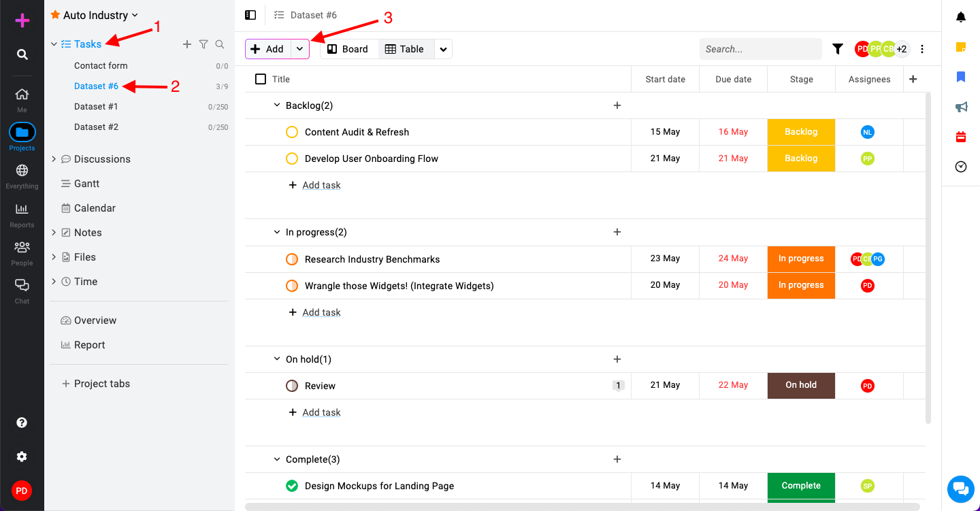Open the timer clock icon in right rail
Screen dimensions: 980x511
point(961,167)
